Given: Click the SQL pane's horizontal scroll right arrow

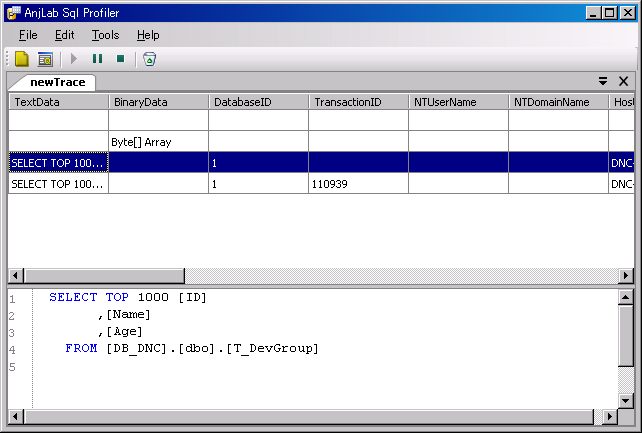Looking at the screenshot, I should [610, 417].
